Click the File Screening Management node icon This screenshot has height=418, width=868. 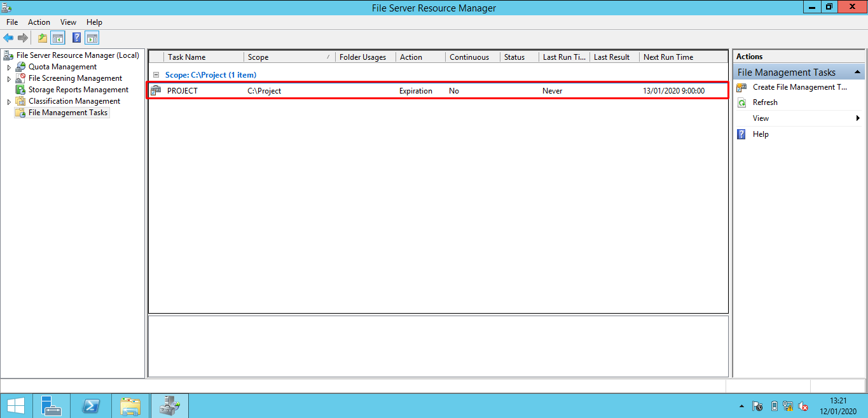coord(20,78)
